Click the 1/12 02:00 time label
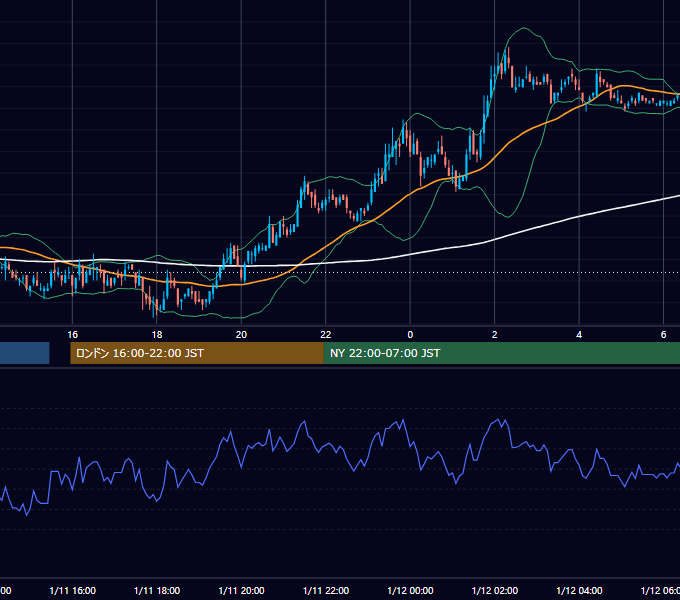The height and width of the screenshot is (600, 680). point(494,591)
